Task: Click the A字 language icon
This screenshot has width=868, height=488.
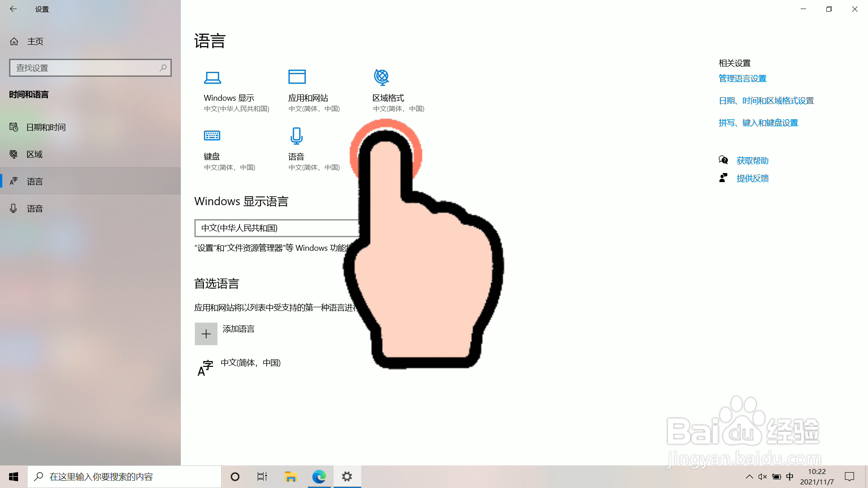Action: tap(205, 368)
